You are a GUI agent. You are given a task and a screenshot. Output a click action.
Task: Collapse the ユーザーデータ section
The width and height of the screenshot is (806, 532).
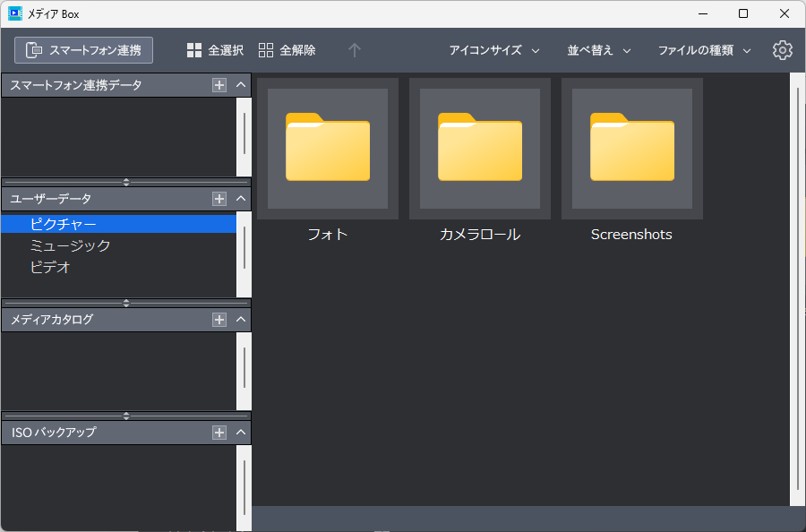click(x=239, y=197)
